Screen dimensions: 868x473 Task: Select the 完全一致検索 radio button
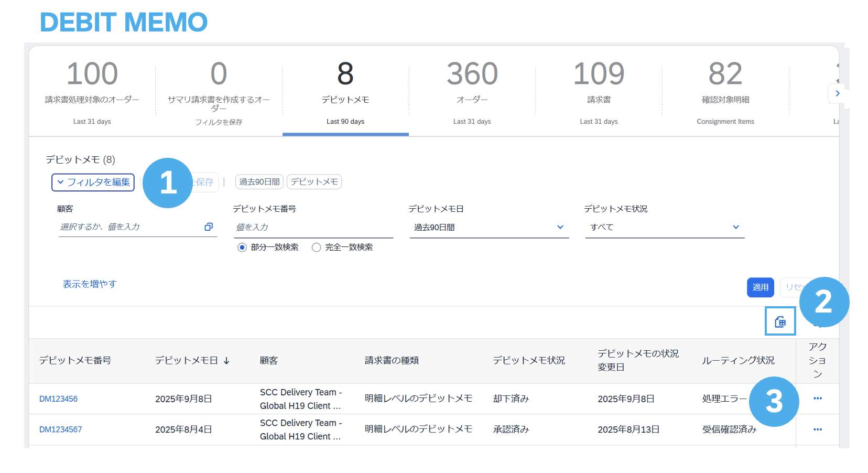316,248
